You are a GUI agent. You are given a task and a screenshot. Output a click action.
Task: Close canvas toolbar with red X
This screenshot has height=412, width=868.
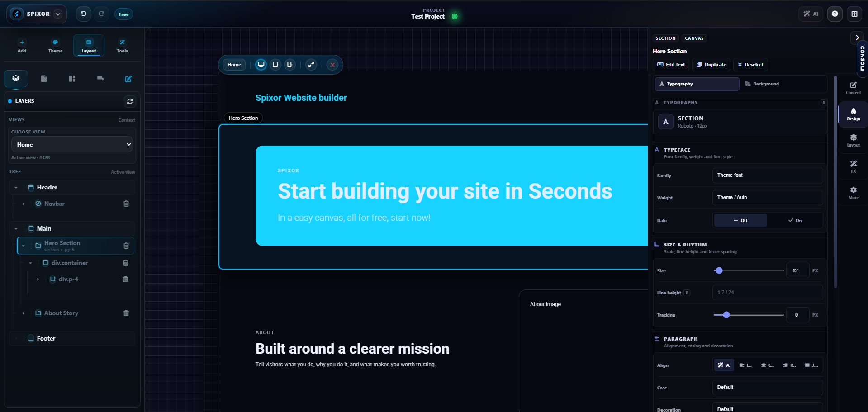[x=332, y=65]
